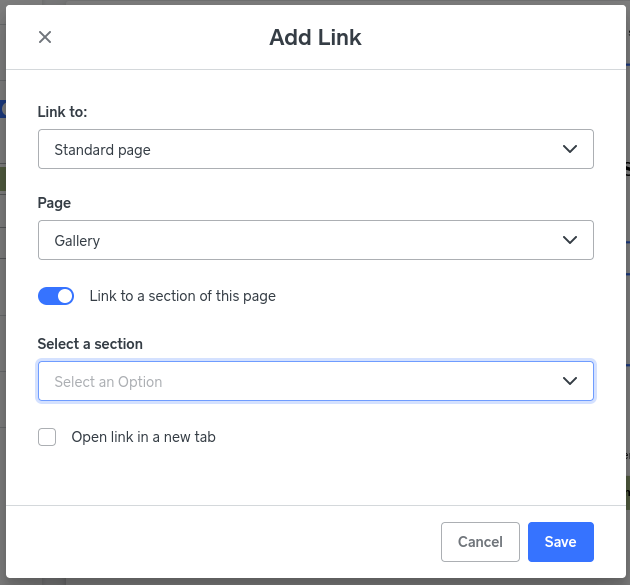Open the "Link to" dropdown

pyautogui.click(x=315, y=149)
